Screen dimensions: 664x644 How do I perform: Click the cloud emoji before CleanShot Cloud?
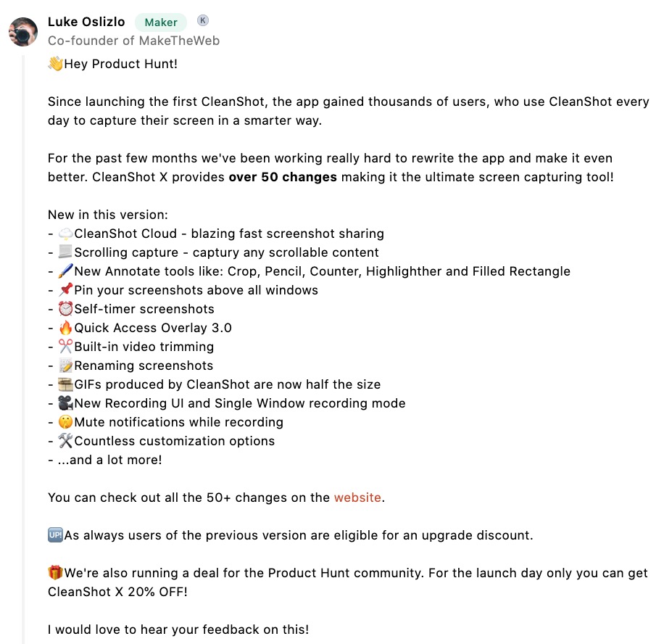pyautogui.click(x=66, y=234)
